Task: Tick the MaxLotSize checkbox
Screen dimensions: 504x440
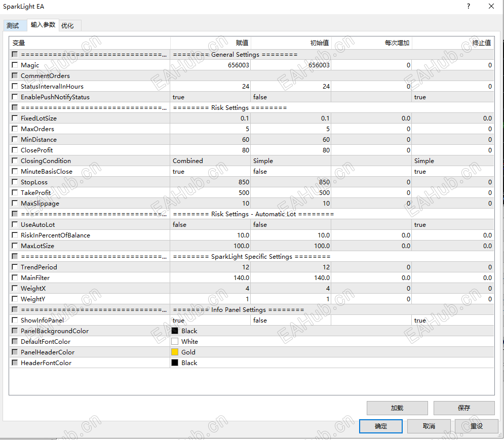Action: [x=15, y=246]
